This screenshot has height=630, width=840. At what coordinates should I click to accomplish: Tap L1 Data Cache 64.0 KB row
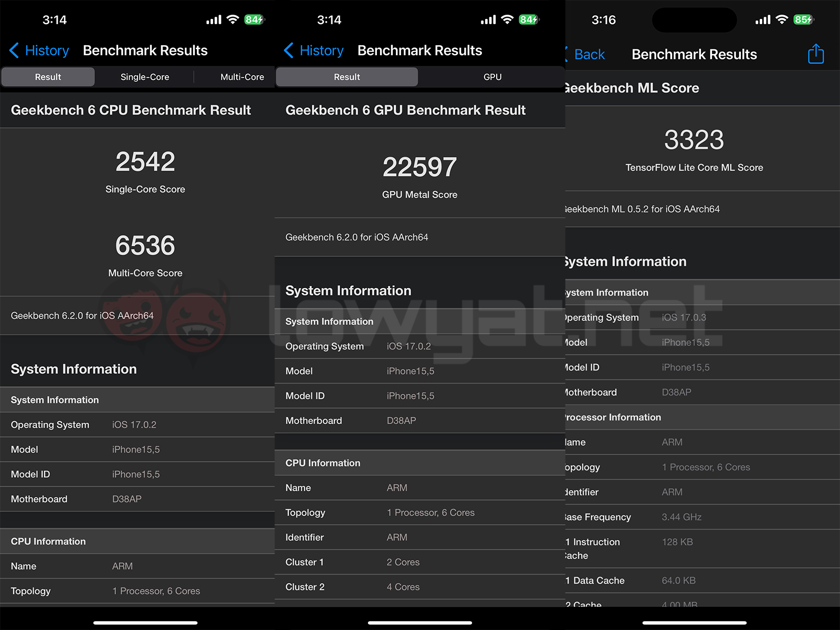702,581
